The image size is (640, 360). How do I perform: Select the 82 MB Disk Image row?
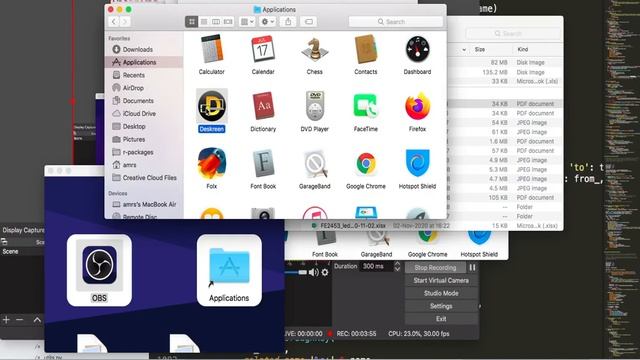(x=505, y=62)
